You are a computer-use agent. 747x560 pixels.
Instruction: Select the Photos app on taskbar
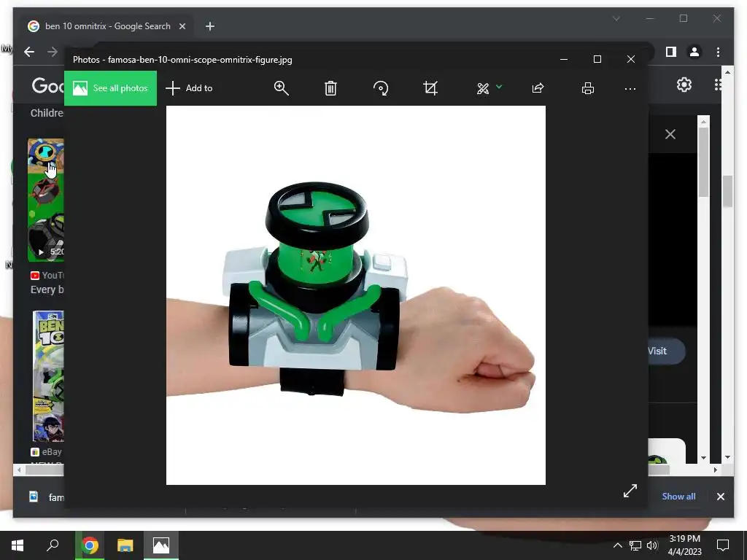point(161,545)
